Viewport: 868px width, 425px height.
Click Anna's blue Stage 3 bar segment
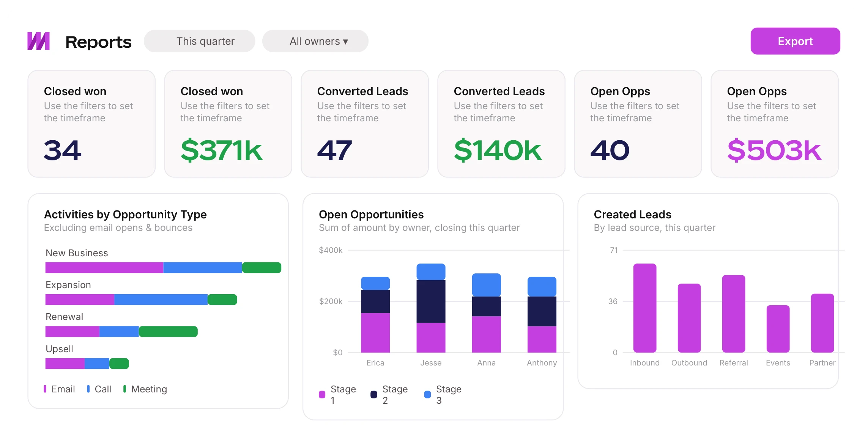486,285
